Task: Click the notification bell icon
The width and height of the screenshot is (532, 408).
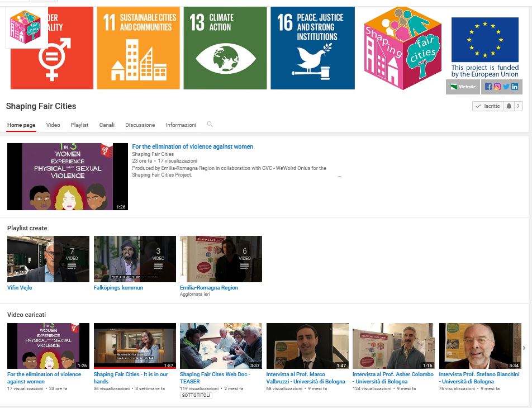Action: pyautogui.click(x=509, y=106)
